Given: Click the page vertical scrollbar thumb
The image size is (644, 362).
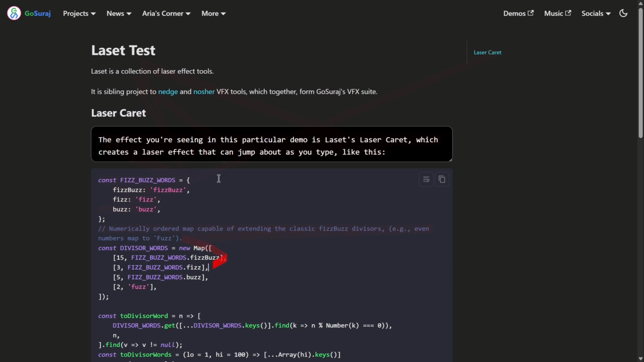Looking at the screenshot, I should (x=640, y=73).
